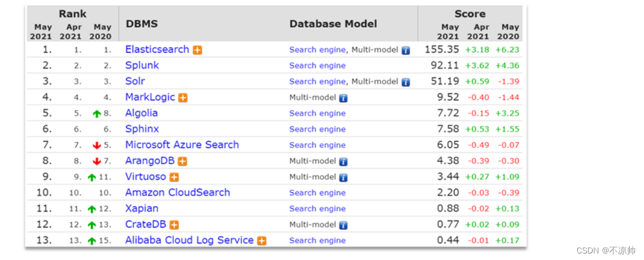Open Search engine link in Sphinx row
Screen dimensions: 644x260
pyautogui.click(x=318, y=129)
